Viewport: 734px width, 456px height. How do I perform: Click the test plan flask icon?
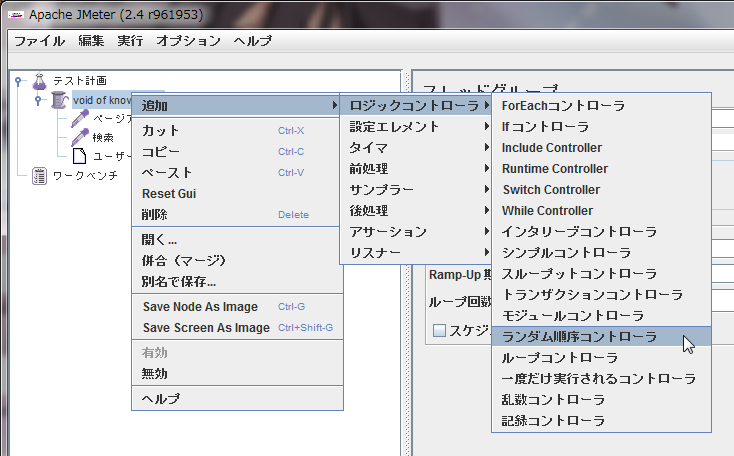point(39,81)
